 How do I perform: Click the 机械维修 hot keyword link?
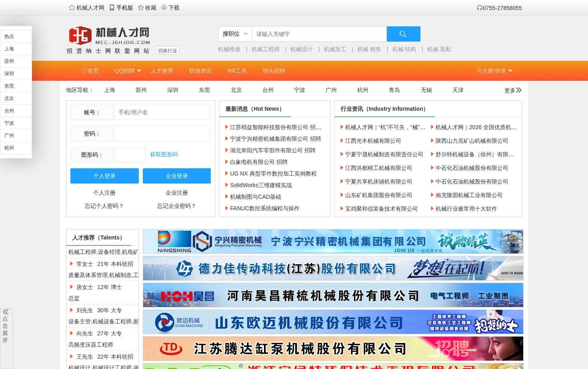click(229, 49)
